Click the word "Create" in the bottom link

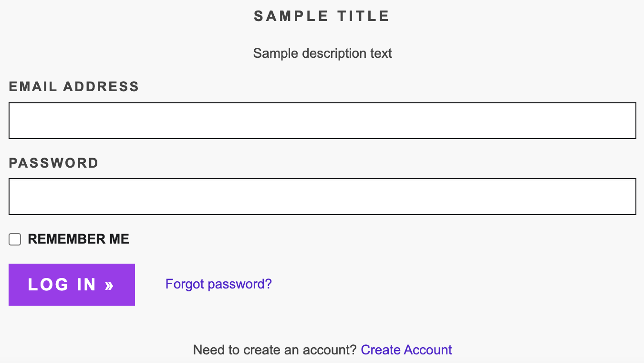(380, 350)
